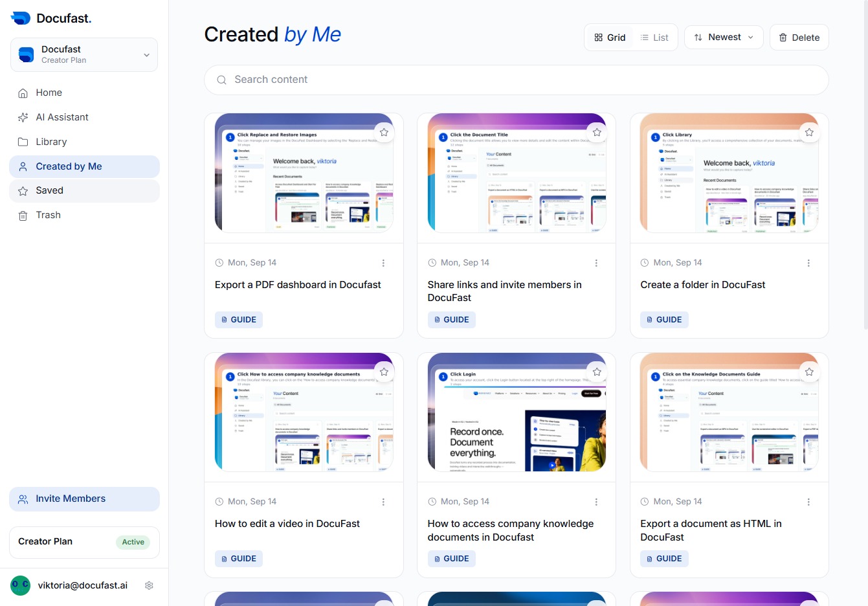Click the title Export a document as HTML

point(711,530)
